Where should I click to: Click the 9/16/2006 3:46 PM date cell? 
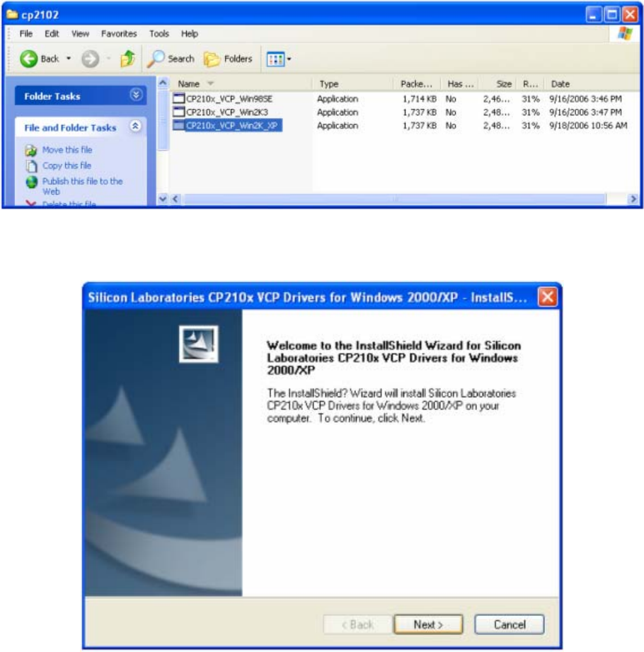(585, 99)
